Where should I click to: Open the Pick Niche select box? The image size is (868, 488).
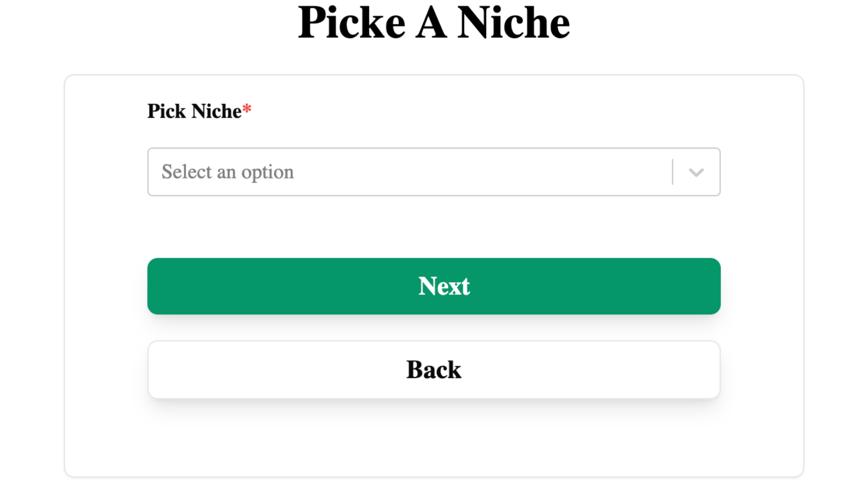click(434, 172)
